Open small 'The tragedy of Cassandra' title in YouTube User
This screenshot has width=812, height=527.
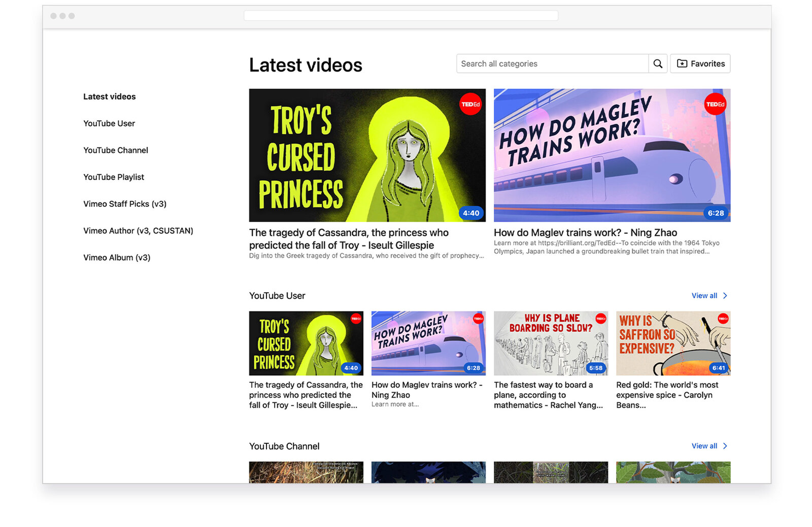tap(306, 395)
